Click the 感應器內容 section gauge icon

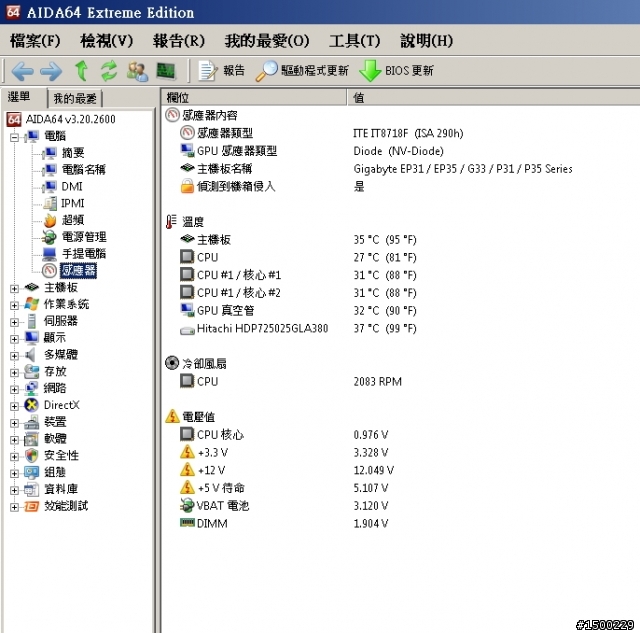[172, 115]
